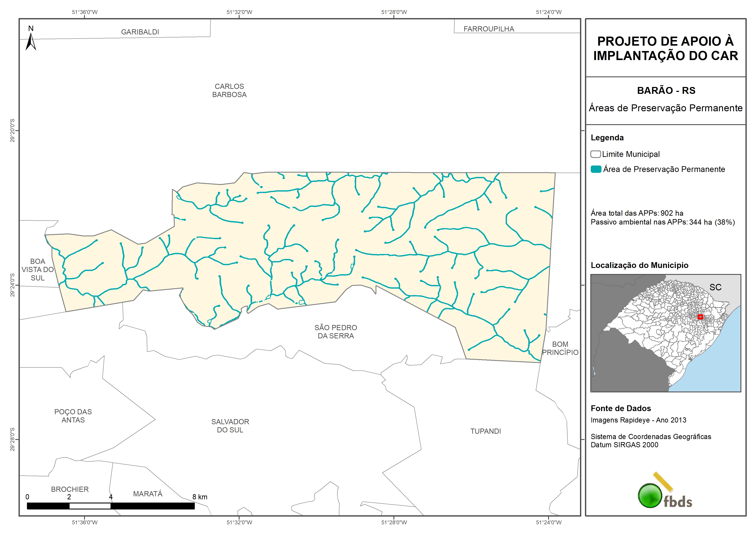Image resolution: width=756 pixels, height=534 pixels.
Task: Select the CARLOS BARBOSA municipality label
Action: point(229,90)
